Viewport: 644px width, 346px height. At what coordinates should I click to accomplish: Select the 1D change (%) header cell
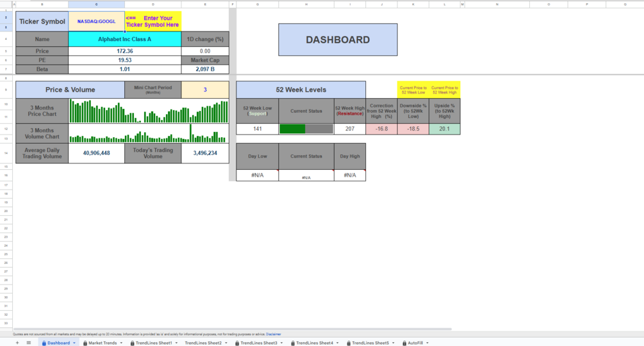pos(205,39)
